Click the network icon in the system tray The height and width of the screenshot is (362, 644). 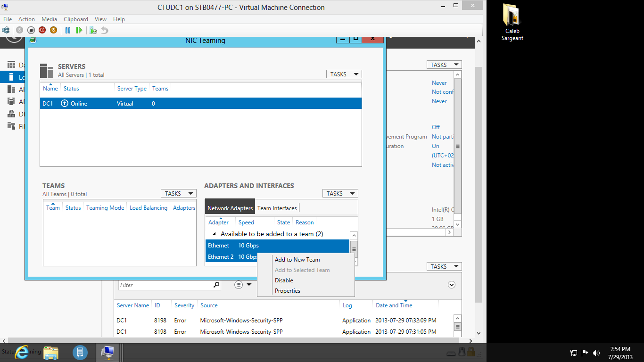coord(574,353)
